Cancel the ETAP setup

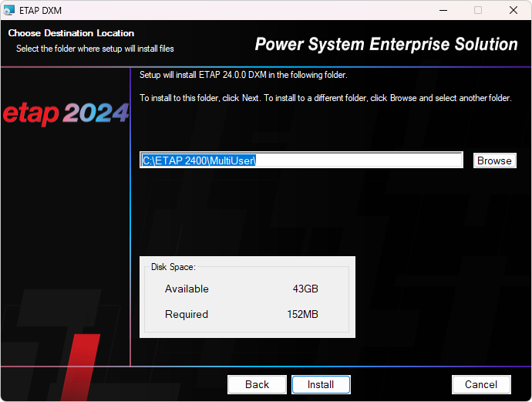click(481, 384)
